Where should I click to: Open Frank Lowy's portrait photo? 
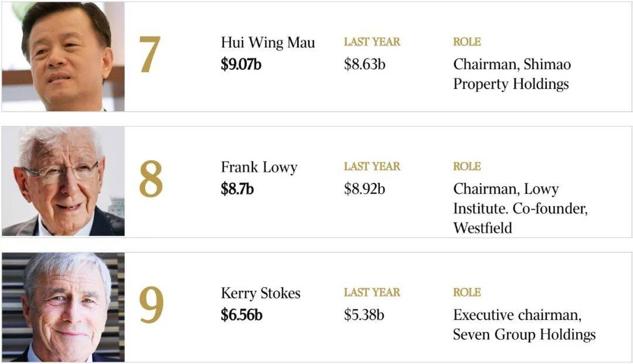(x=63, y=181)
